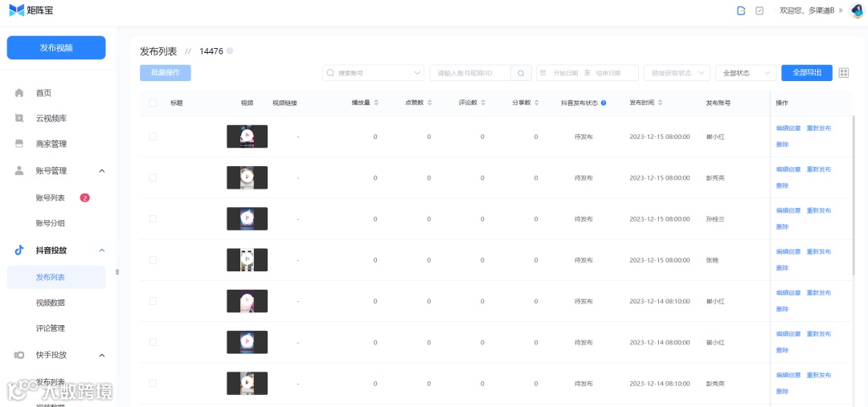
Task: Click 编辑创意 in first 崔小红 row
Action: point(788,128)
